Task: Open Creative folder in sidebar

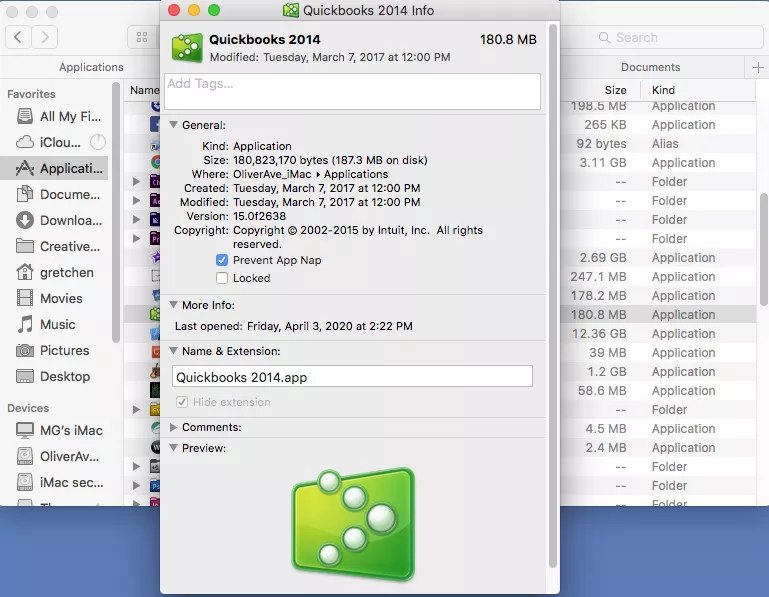Action: [x=58, y=246]
